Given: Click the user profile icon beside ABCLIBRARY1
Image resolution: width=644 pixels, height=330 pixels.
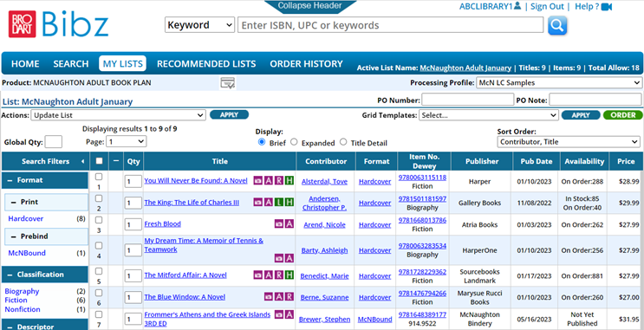Looking at the screenshot, I should tap(517, 6).
